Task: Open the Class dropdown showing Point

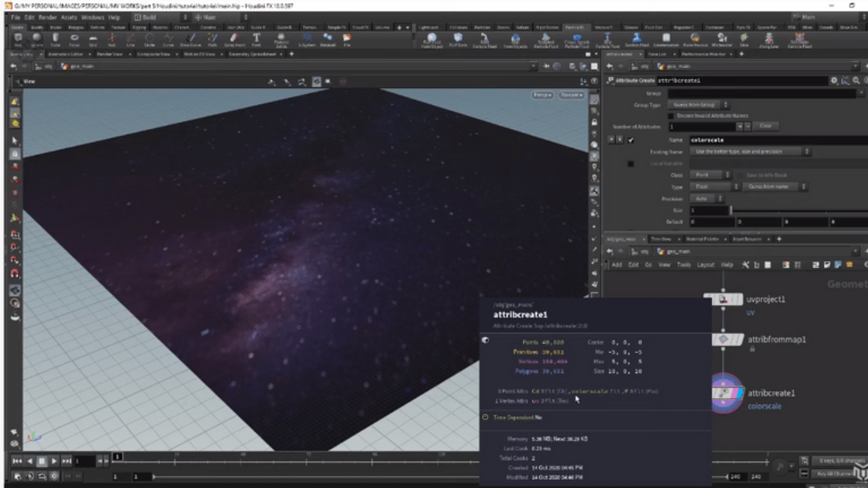Action: 711,175
